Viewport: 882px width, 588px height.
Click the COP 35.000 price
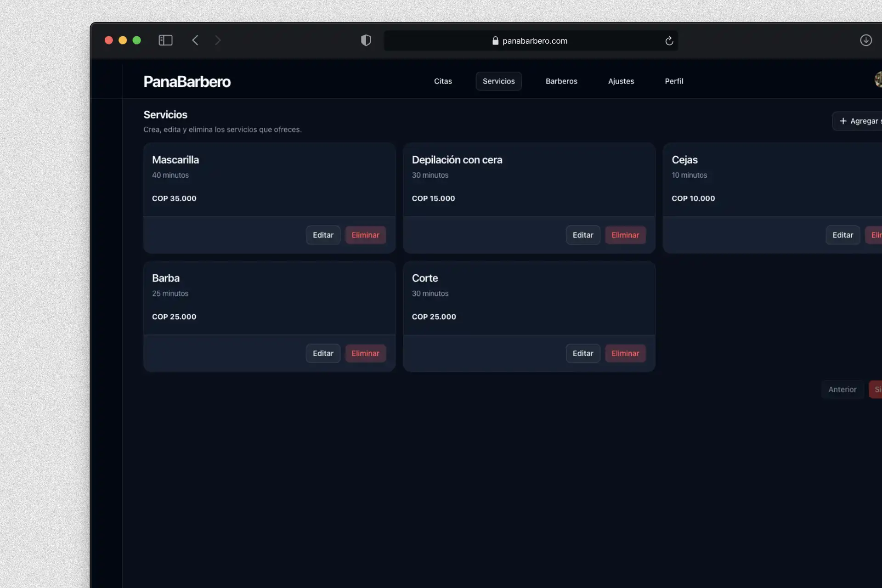coord(174,198)
